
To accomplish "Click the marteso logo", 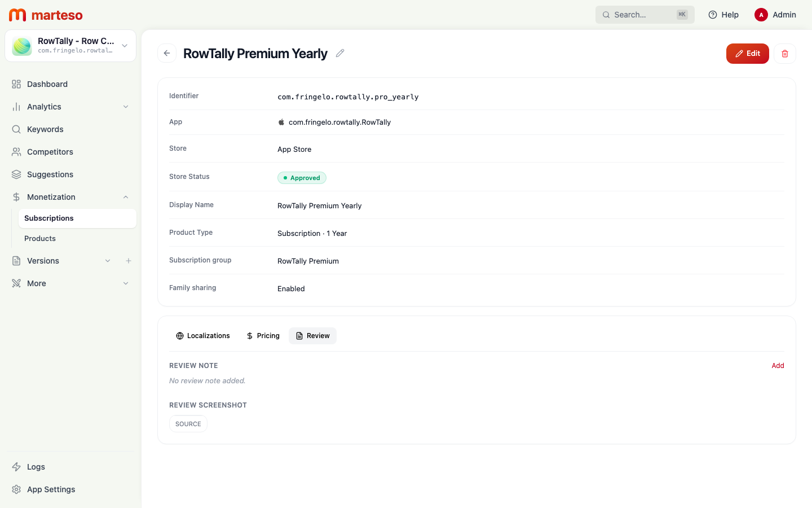I will pos(46,15).
